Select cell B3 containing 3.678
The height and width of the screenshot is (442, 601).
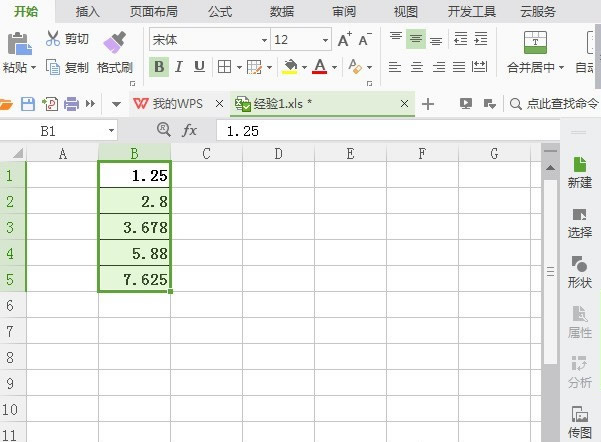click(x=135, y=227)
